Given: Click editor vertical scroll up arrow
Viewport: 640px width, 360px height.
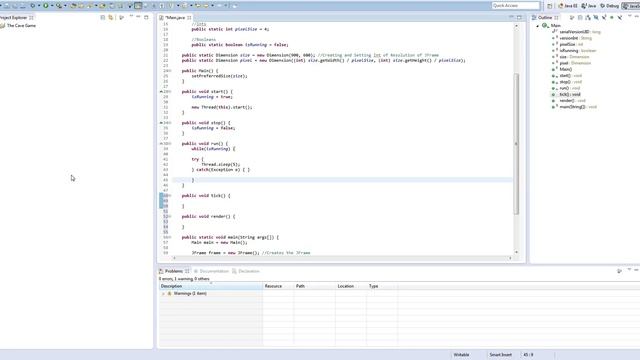Looking at the screenshot, I should pyautogui.click(x=516, y=26).
